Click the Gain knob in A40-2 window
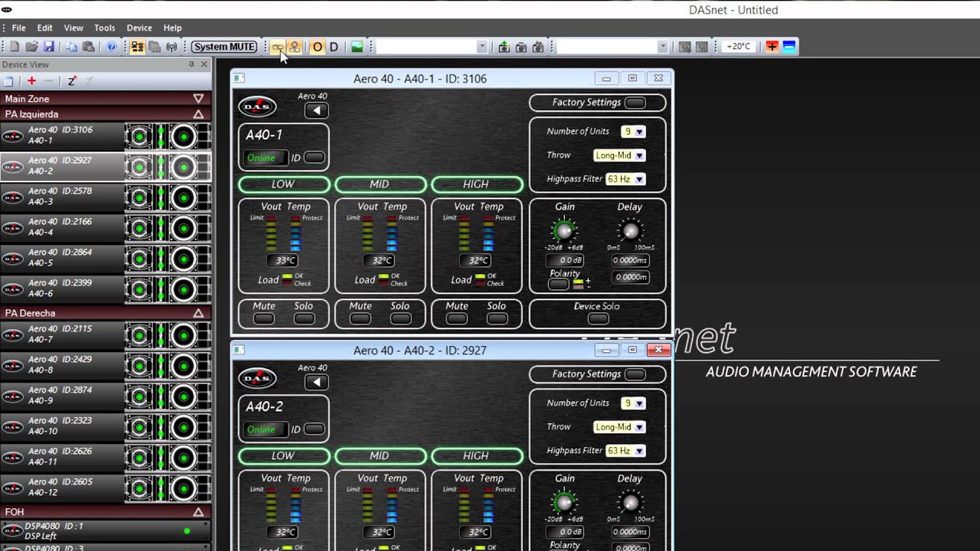The width and height of the screenshot is (980, 551). tap(564, 501)
